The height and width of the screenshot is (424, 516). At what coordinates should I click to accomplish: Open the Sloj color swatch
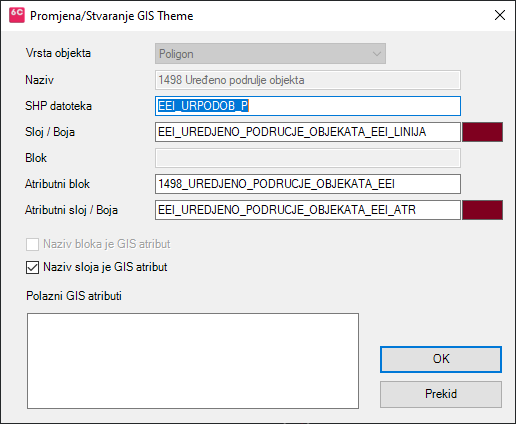[x=482, y=132]
